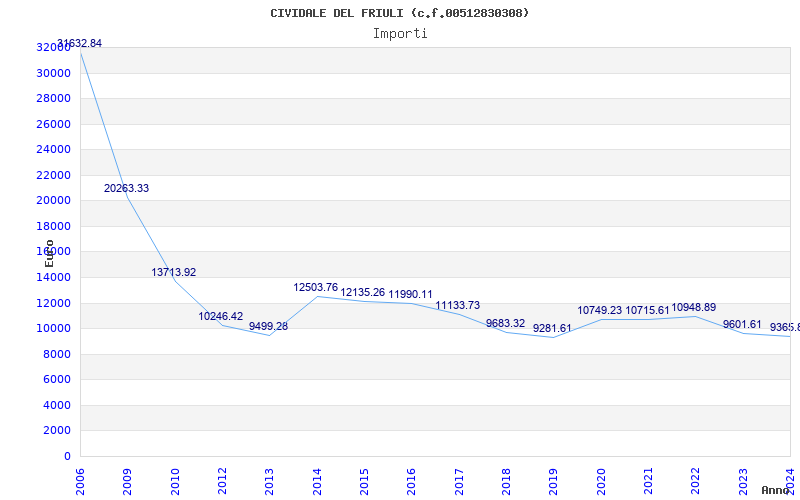This screenshot has height=500, width=800.
Task: Click y-axis value 20000
Action: coord(54,201)
